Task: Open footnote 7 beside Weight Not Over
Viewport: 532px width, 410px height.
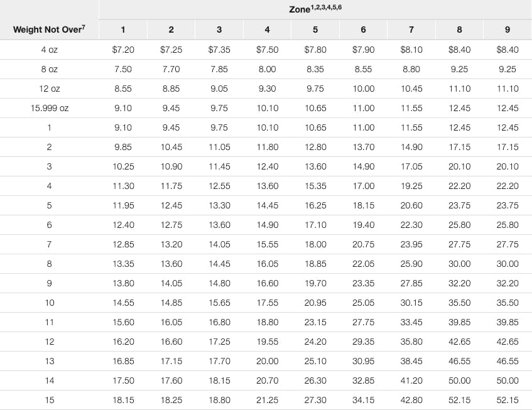Action: pos(83,26)
